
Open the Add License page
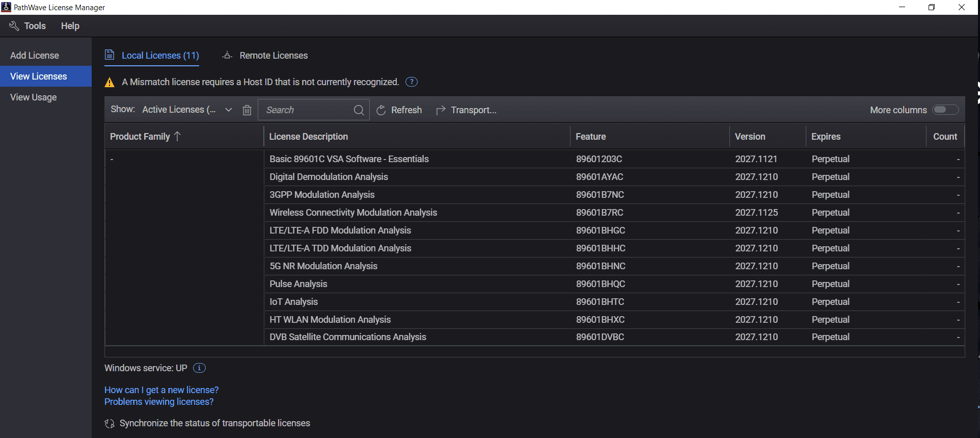tap(35, 56)
